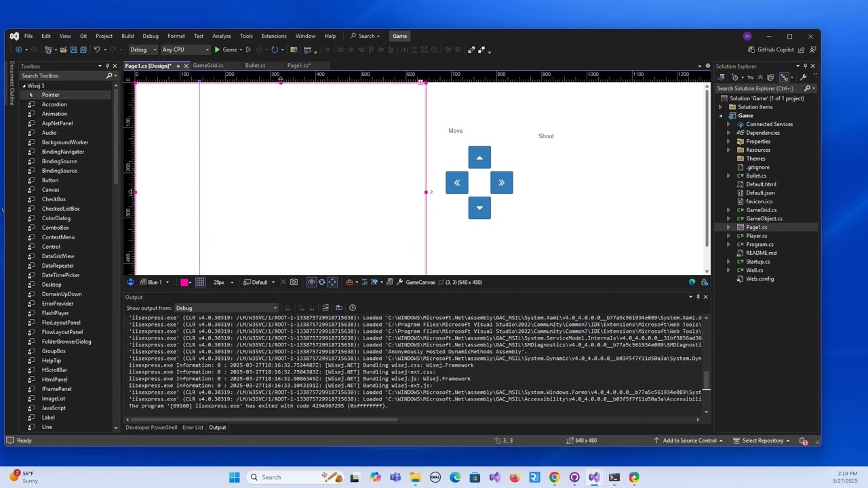Open the Extensions menu

tap(274, 36)
